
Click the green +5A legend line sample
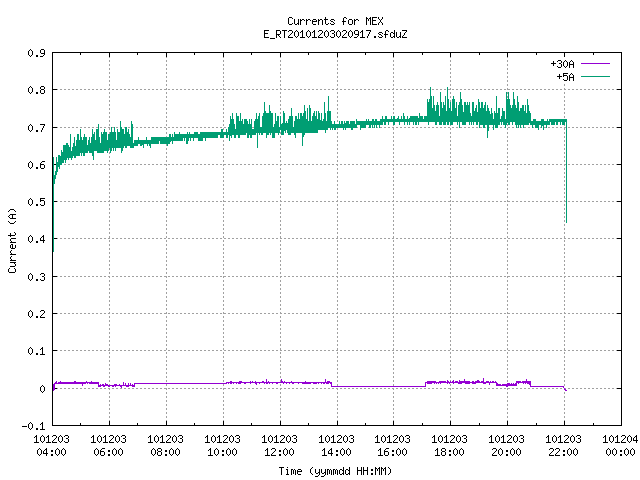(x=595, y=76)
